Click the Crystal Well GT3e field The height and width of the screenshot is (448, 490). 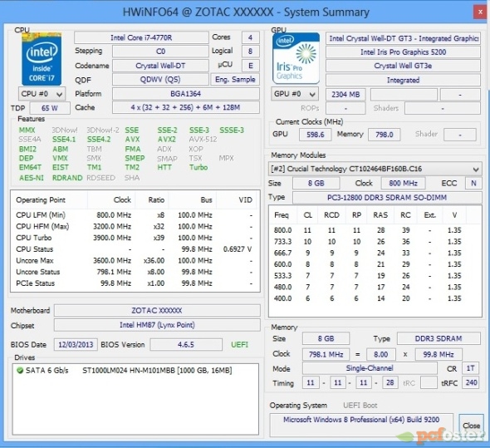point(403,66)
